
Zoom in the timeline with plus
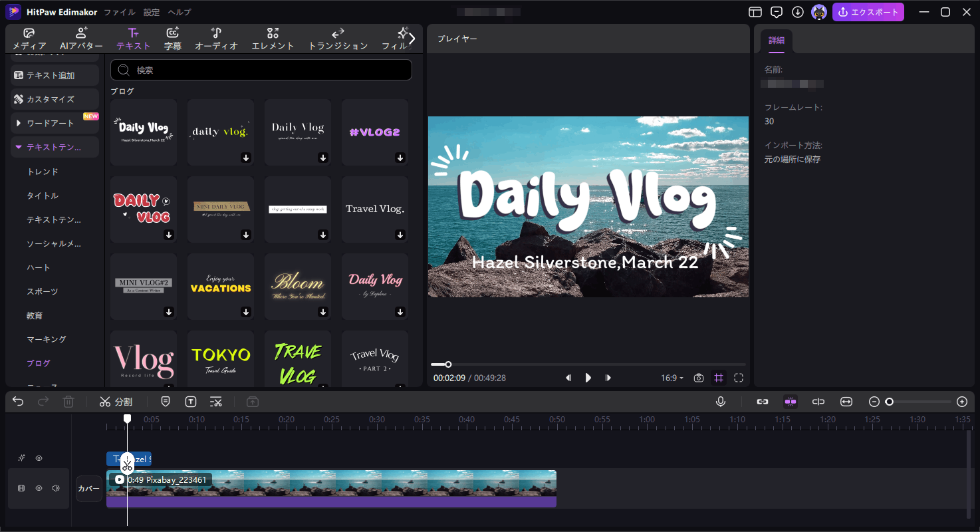(x=962, y=402)
